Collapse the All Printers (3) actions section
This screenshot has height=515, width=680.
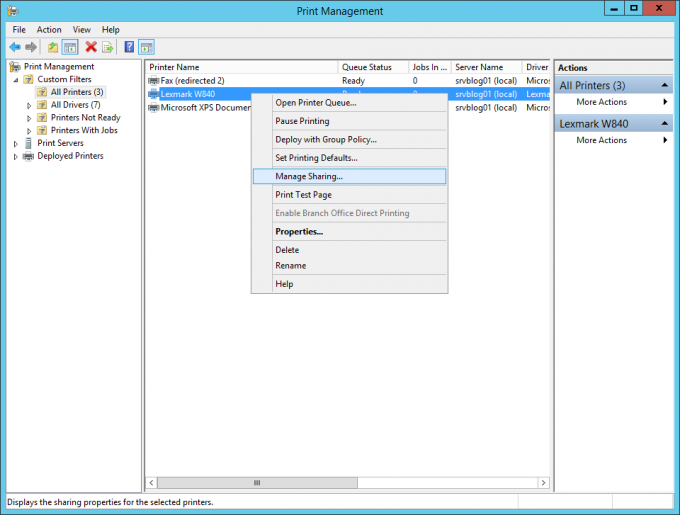(664, 86)
